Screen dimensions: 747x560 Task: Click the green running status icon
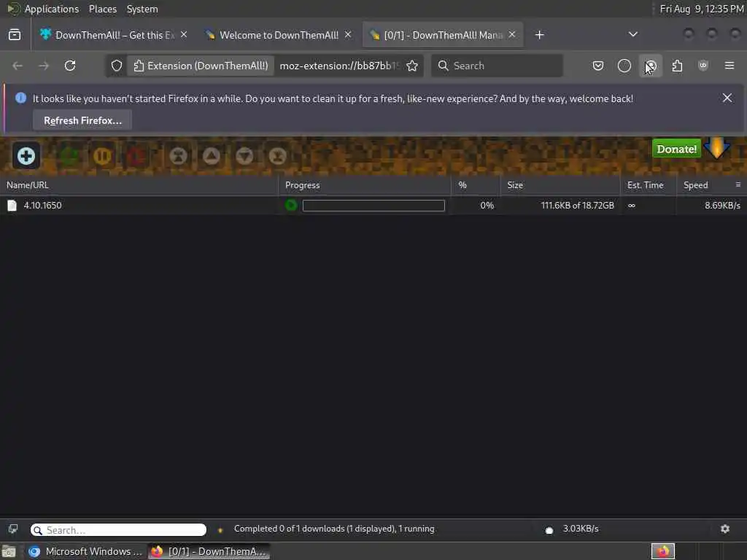tap(290, 205)
